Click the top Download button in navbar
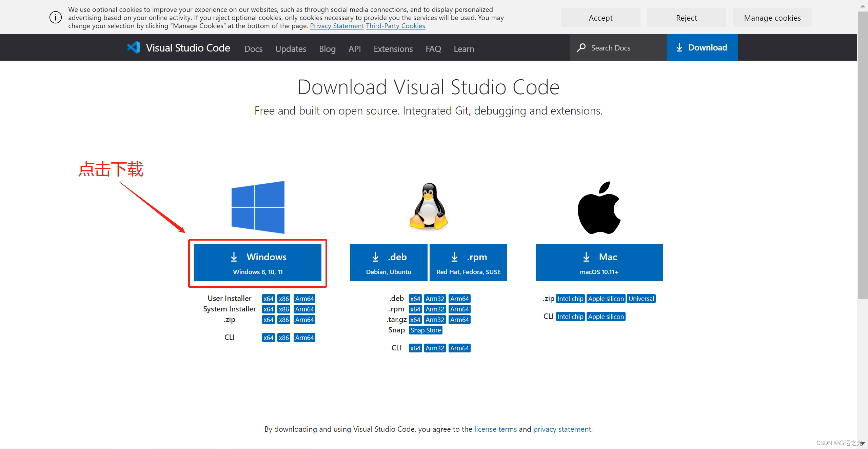 point(703,47)
